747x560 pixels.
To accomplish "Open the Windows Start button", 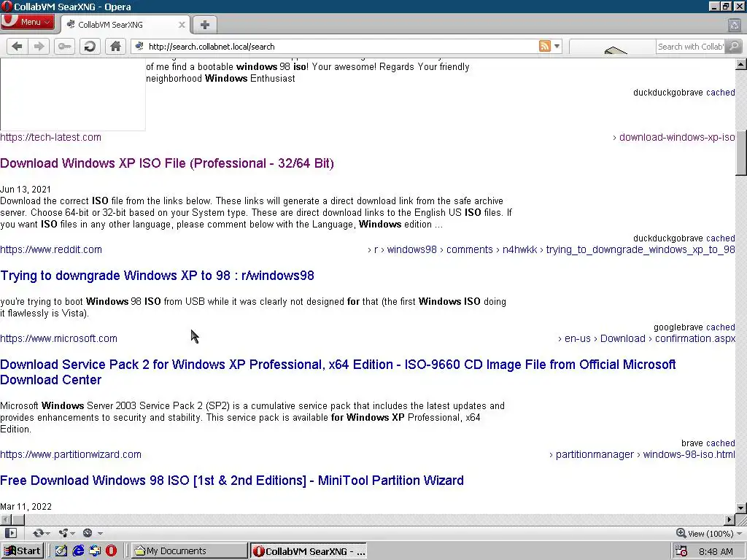I will [x=23, y=551].
